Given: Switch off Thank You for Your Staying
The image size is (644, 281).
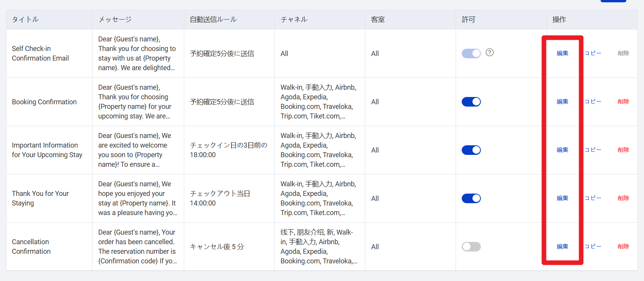Looking at the screenshot, I should pos(471,198).
